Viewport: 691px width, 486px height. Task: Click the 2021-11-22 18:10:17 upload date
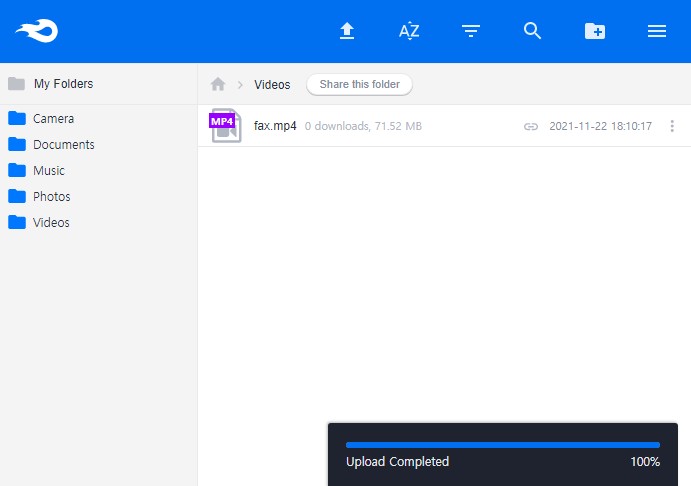tap(600, 126)
